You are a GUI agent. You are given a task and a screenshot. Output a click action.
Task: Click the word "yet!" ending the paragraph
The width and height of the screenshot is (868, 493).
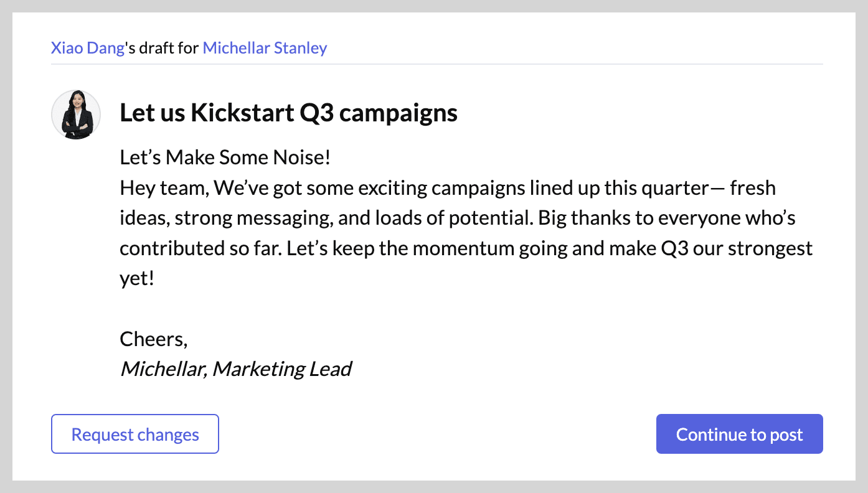(x=136, y=278)
